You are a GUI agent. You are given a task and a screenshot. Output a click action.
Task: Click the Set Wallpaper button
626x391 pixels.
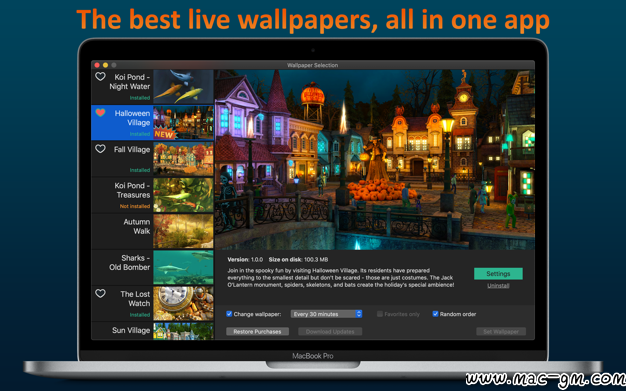coord(501,331)
